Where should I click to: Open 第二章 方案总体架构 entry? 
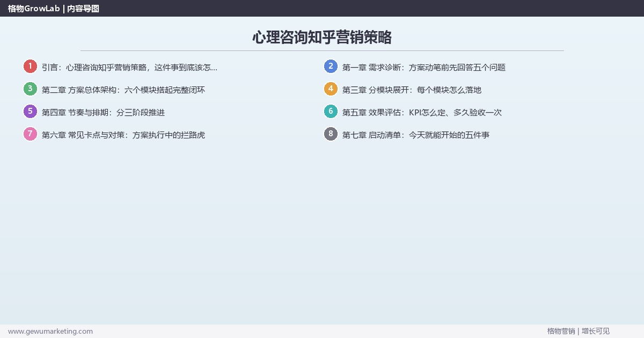(x=123, y=90)
